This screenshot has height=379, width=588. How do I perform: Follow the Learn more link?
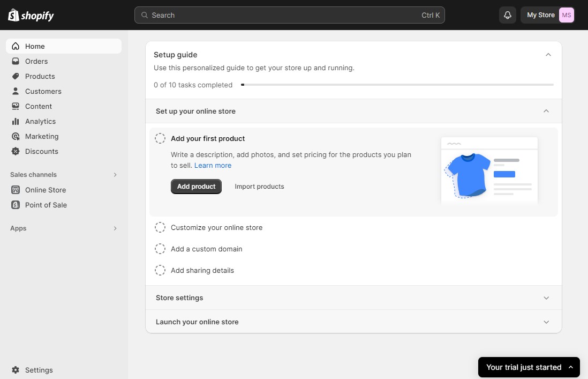[x=213, y=165]
